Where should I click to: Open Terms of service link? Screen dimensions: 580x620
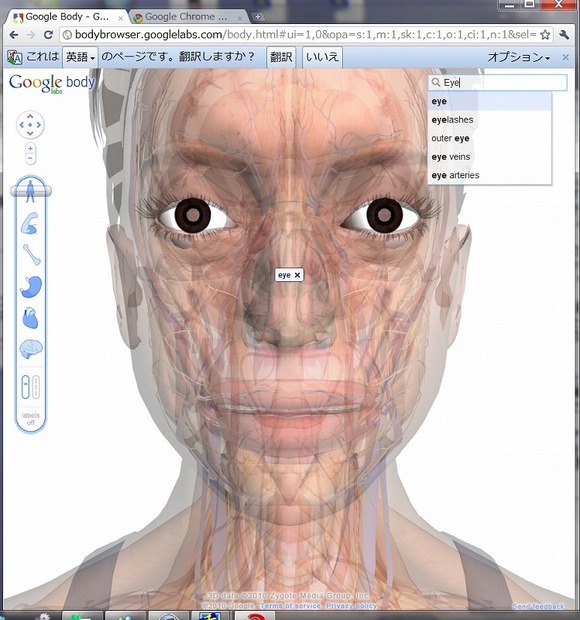[290, 606]
